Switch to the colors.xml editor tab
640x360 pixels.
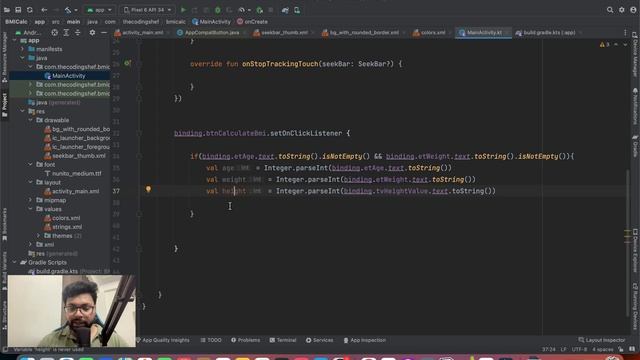[x=433, y=33]
